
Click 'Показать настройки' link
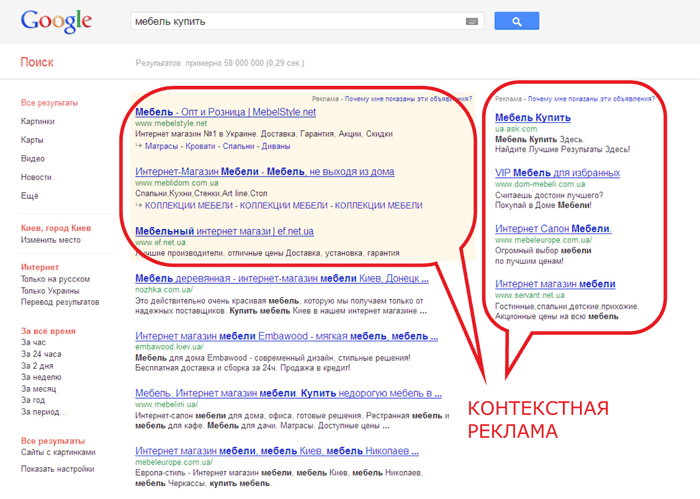click(x=57, y=469)
